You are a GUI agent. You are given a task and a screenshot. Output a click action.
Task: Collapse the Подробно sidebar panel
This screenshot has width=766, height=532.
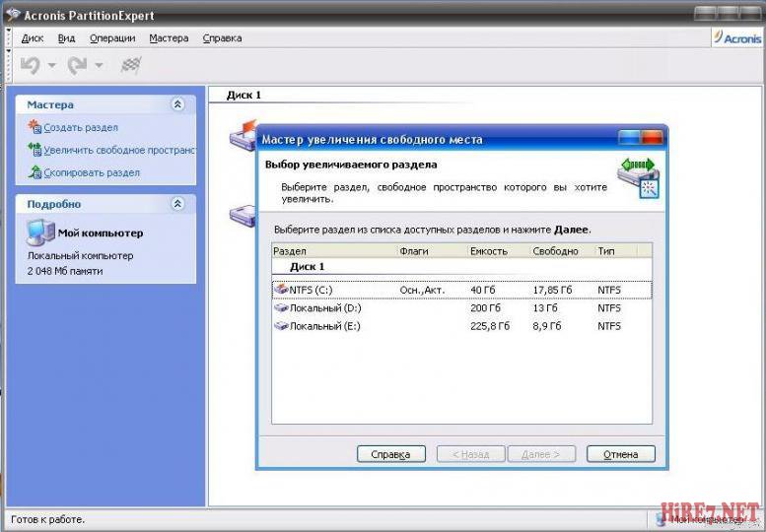177,204
